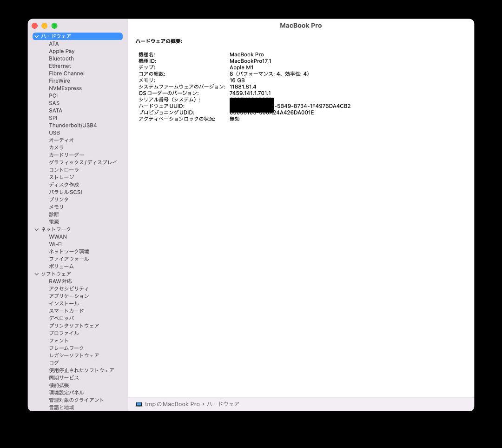This screenshot has width=502, height=448.
Task: Click ハードウェア in the bottom breadcrumb
Action: [224, 404]
